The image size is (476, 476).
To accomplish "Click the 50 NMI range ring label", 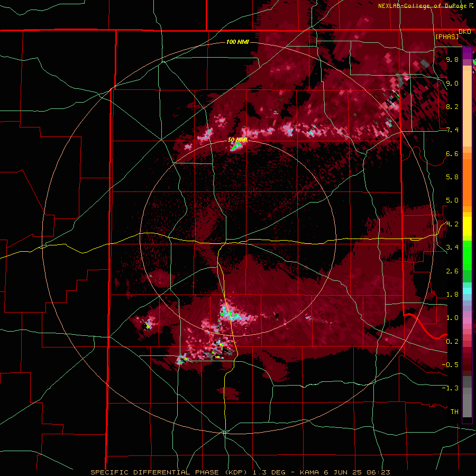I will point(237,140).
